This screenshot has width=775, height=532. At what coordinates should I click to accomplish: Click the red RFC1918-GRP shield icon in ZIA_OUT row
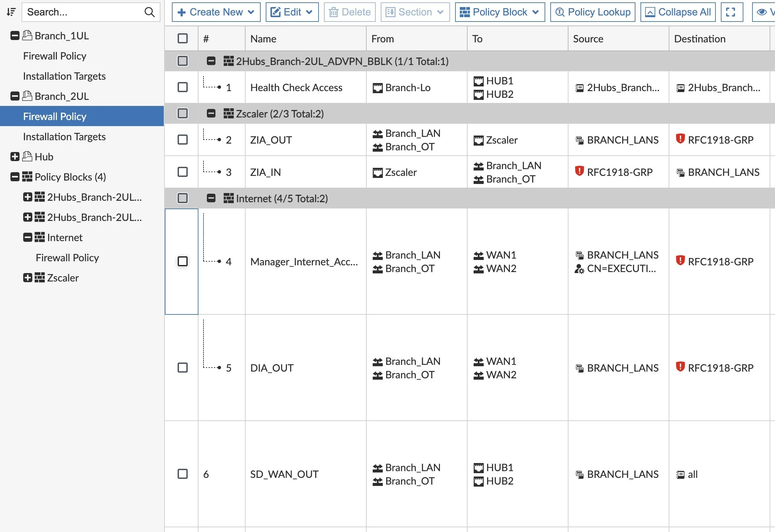(x=680, y=139)
